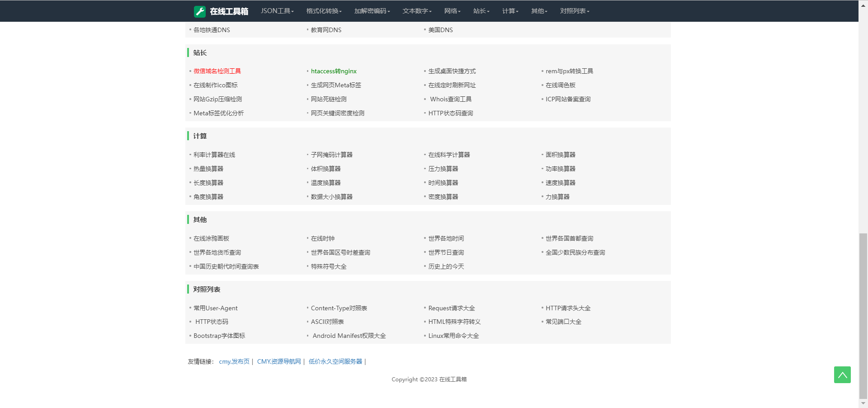Click the 在线工具箱 site title
Image resolution: width=868 pixels, height=408 pixels.
coord(229,11)
